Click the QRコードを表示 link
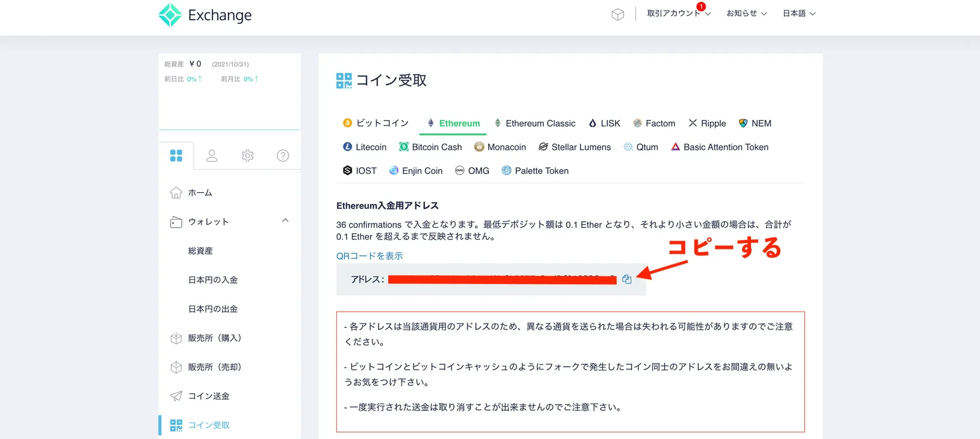 (369, 256)
